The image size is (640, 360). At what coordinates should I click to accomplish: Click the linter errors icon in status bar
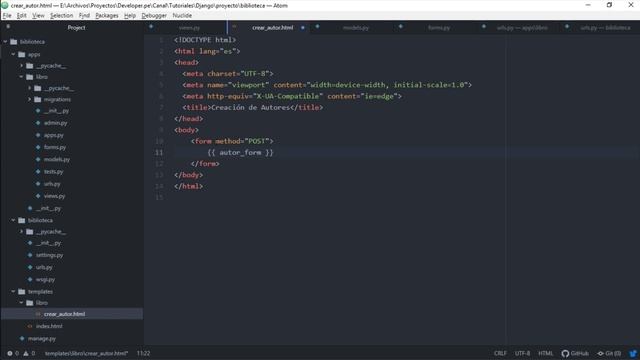pos(10,353)
